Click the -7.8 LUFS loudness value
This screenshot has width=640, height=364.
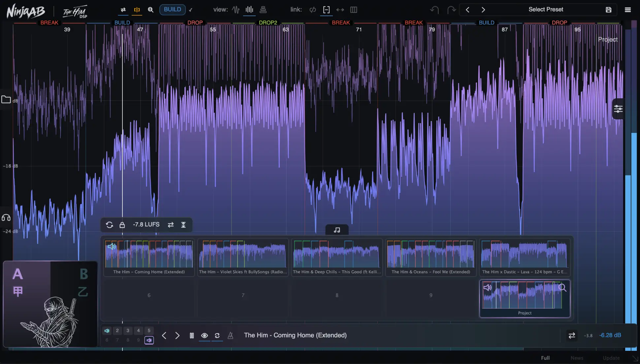coord(146,225)
